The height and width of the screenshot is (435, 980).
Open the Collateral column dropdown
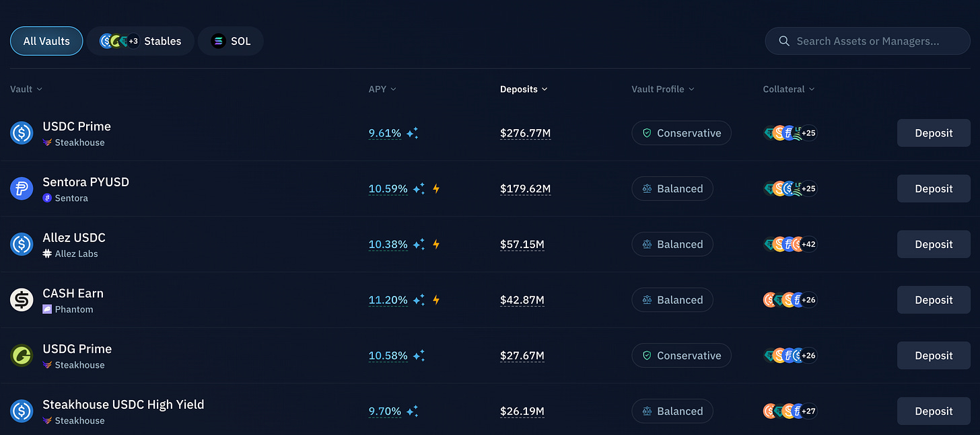point(789,89)
